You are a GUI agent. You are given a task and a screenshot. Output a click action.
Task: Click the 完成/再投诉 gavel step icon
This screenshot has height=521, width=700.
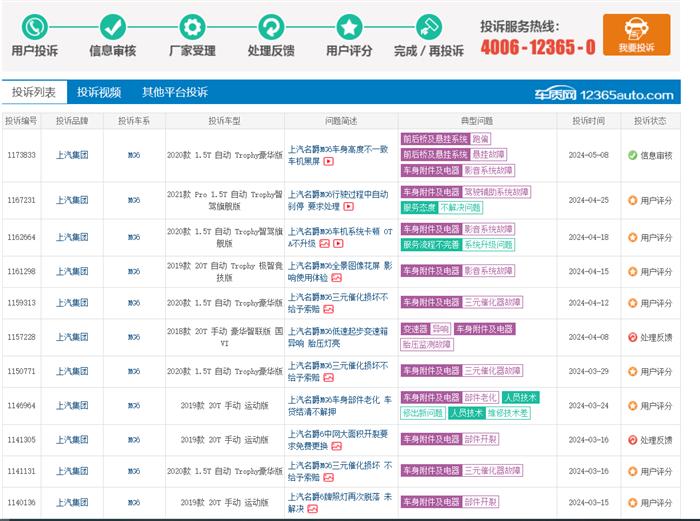pos(429,27)
